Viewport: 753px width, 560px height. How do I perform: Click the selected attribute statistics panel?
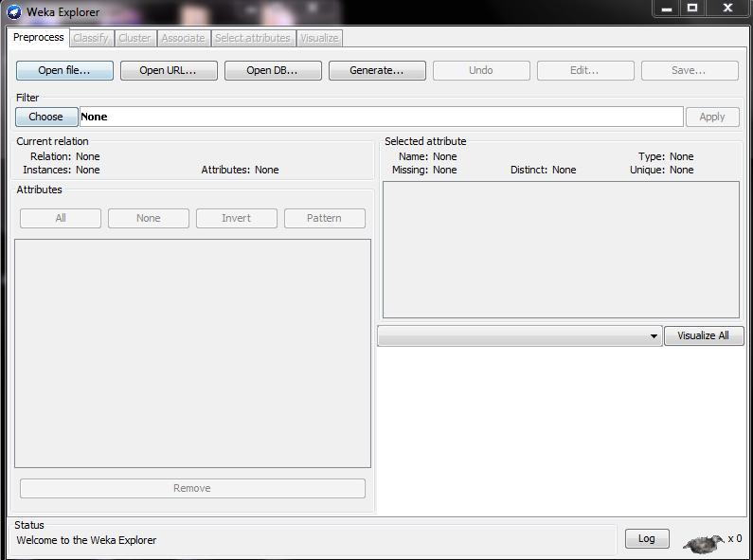(x=561, y=250)
